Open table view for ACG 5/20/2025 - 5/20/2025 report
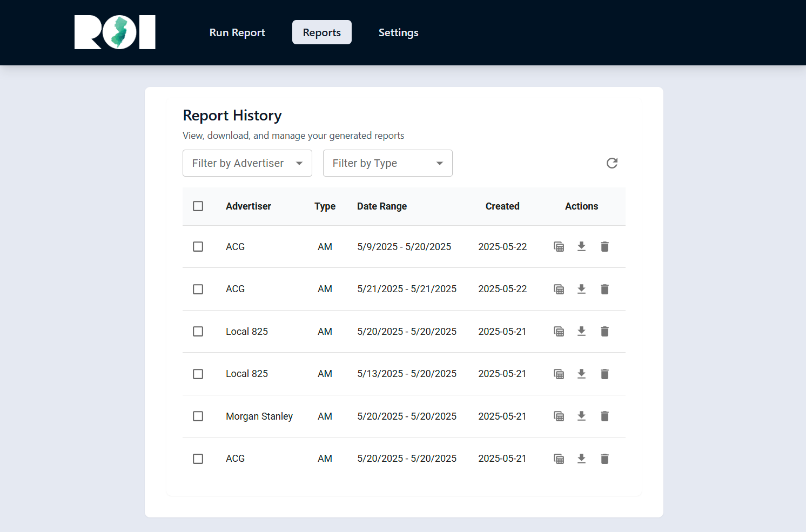The image size is (806, 532). coord(559,459)
